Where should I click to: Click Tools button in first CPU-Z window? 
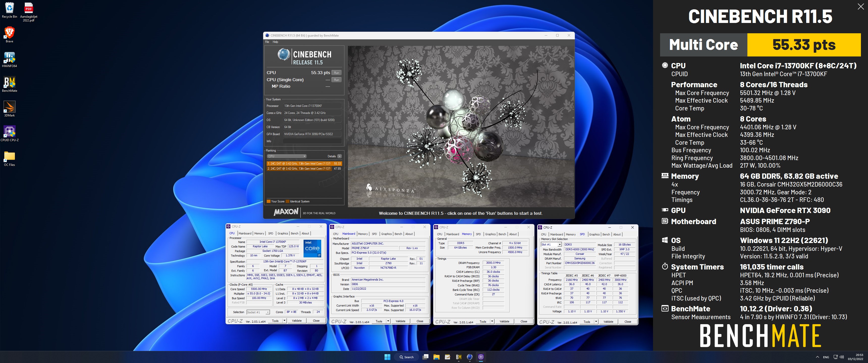click(275, 321)
